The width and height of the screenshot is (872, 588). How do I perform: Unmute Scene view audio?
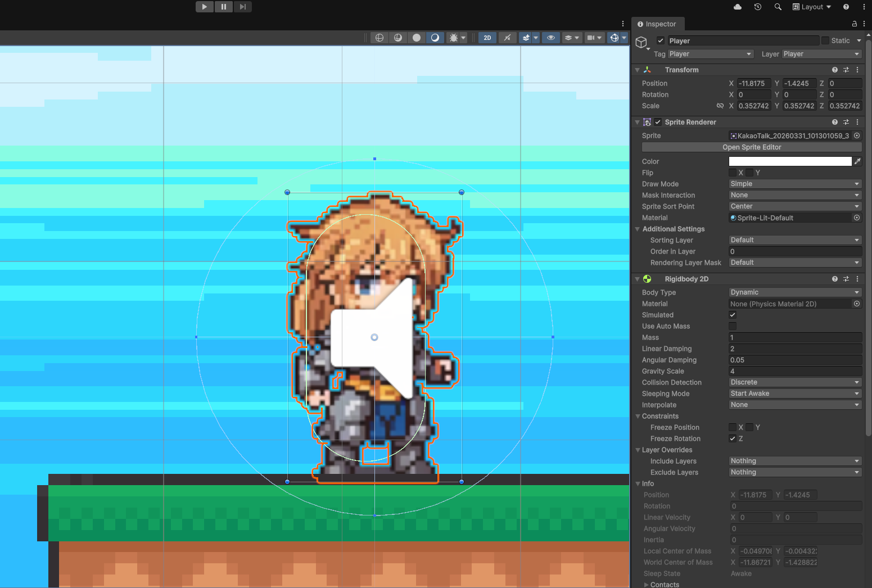tap(507, 37)
